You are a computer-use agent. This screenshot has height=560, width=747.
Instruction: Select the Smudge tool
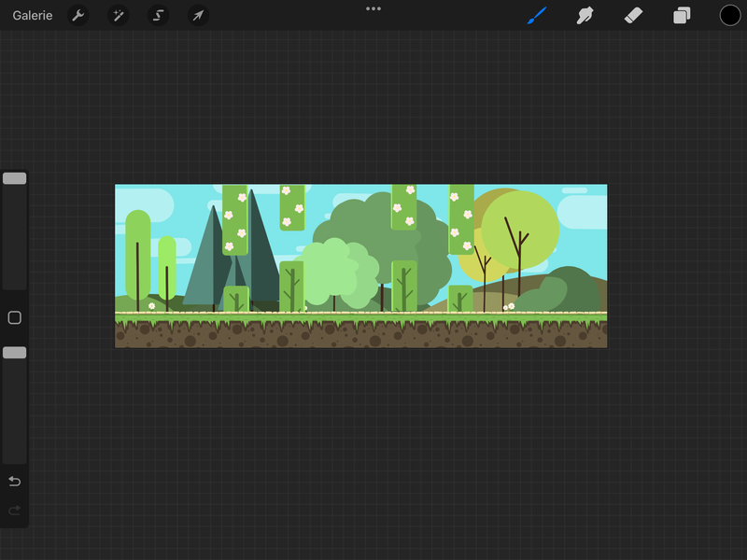(585, 16)
